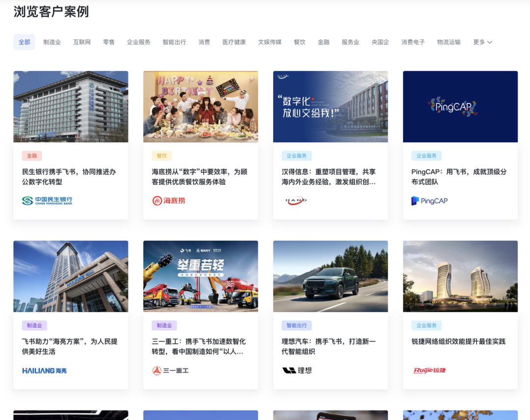Click the HAND company logo
Screen dimensions: 530x420
(296, 201)
